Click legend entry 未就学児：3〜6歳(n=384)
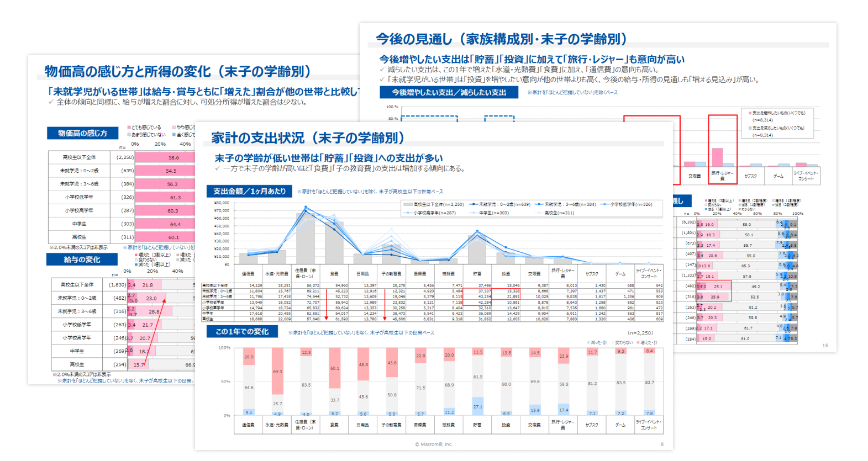The width and height of the screenshot is (868, 461). (x=565, y=204)
